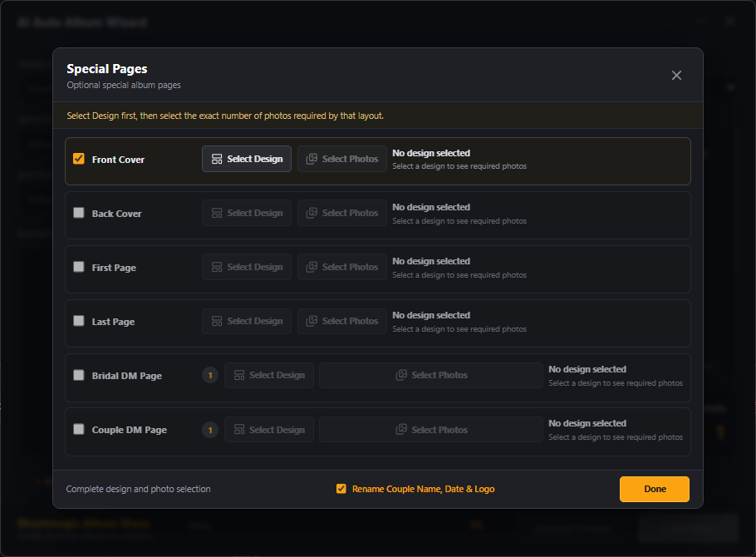Click the Rename Couple Name, Date & Logo label
This screenshot has width=756, height=557.
point(424,489)
